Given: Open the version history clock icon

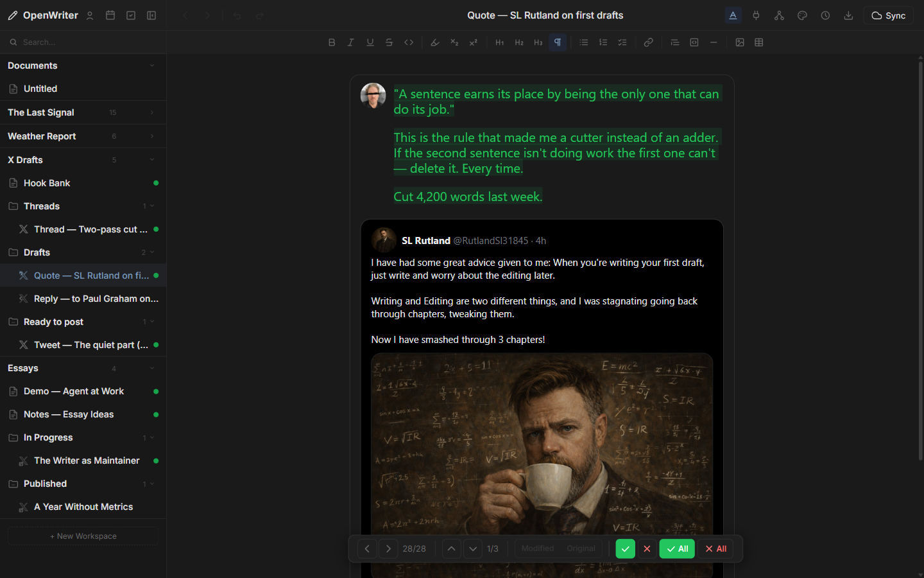Looking at the screenshot, I should pos(825,15).
